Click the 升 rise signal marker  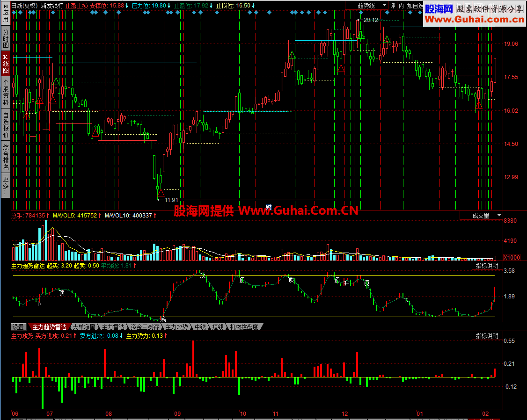point(347,284)
